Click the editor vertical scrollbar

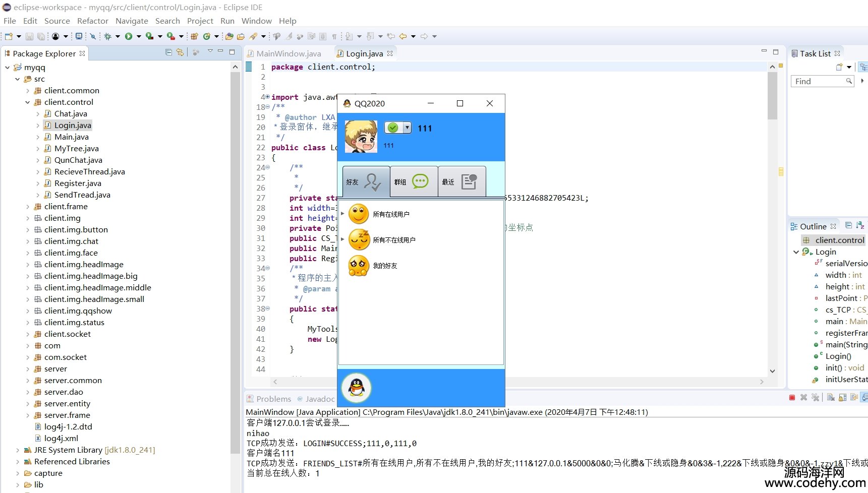coord(772,96)
